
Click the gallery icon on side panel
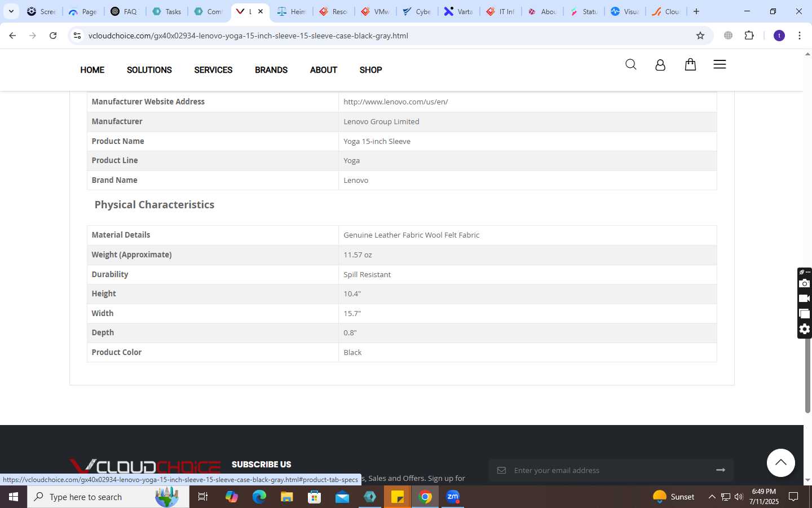(x=805, y=314)
